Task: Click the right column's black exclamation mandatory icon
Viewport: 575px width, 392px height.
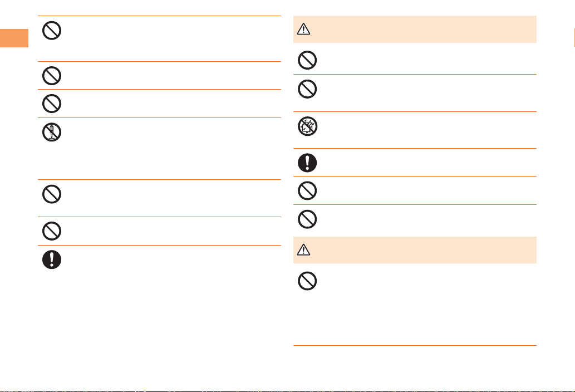Action: pos(307,162)
